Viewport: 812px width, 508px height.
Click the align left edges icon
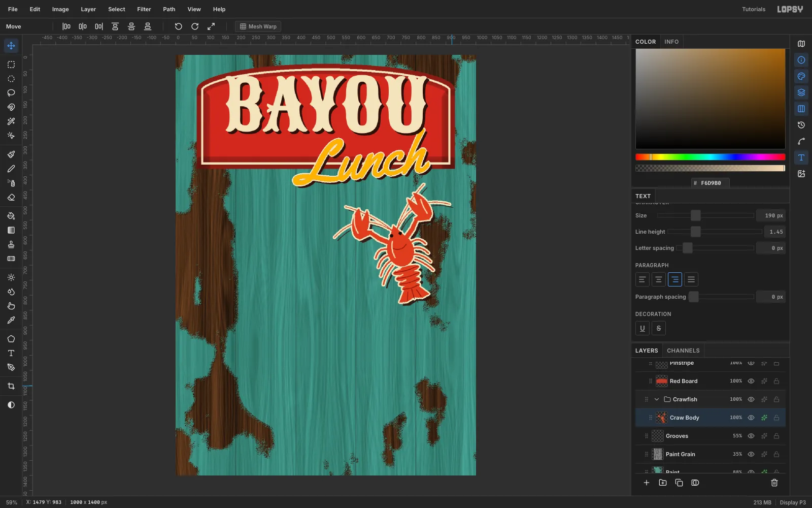pyautogui.click(x=66, y=26)
